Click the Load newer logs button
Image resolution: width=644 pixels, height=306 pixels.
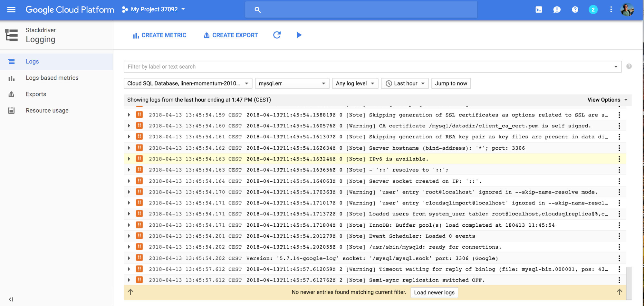pyautogui.click(x=434, y=292)
